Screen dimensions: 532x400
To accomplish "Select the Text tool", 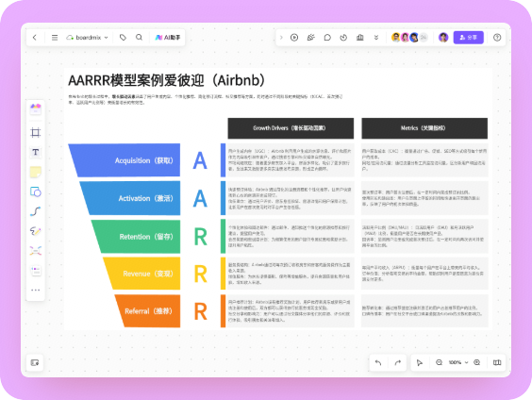I will click(x=36, y=152).
